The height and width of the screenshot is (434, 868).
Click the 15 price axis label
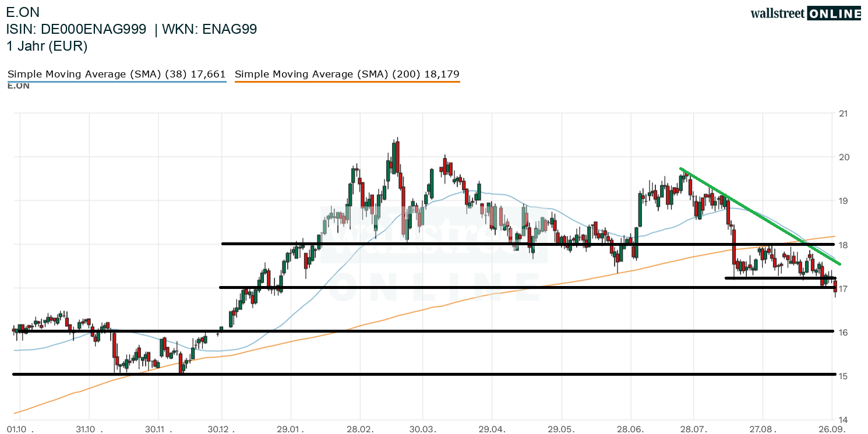click(844, 376)
